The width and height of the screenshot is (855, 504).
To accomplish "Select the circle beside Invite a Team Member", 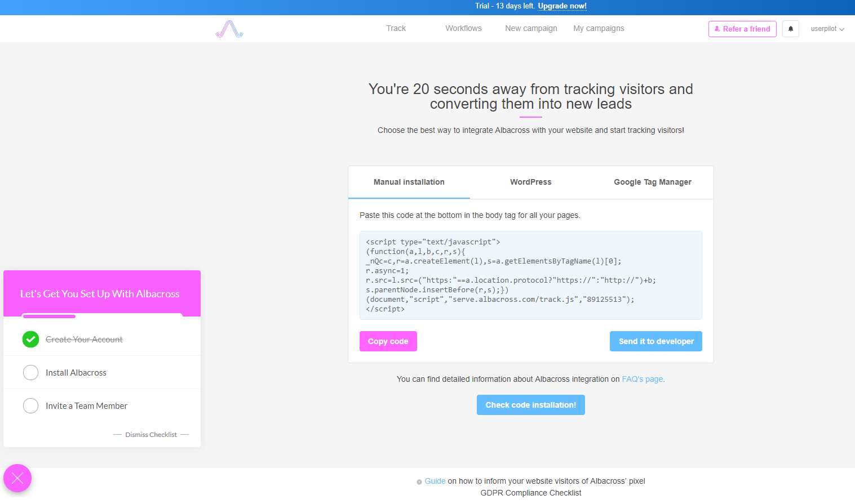I will [x=31, y=405].
